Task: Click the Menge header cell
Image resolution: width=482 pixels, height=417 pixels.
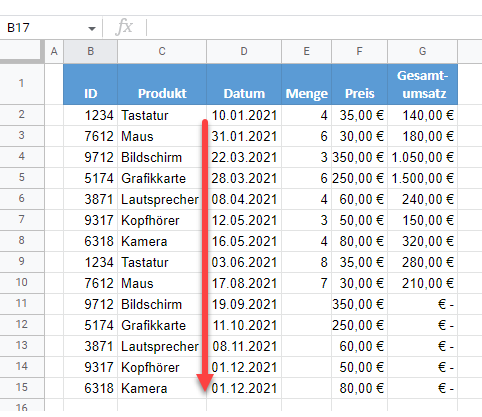Action: point(306,84)
